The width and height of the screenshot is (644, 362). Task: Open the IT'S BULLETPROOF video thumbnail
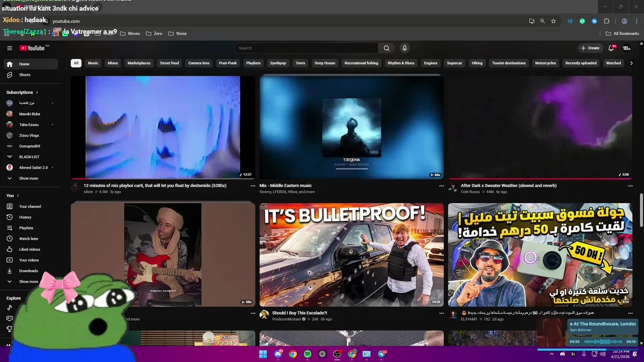coord(352,255)
